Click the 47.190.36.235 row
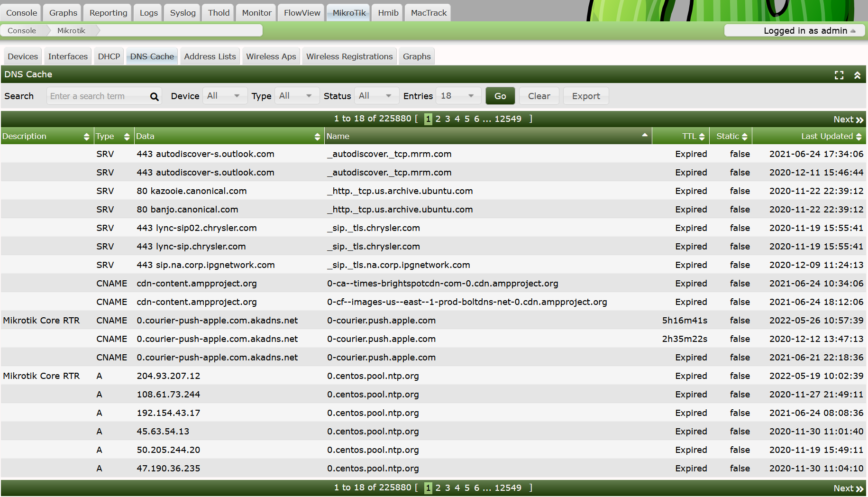The height and width of the screenshot is (497, 868). (433, 468)
